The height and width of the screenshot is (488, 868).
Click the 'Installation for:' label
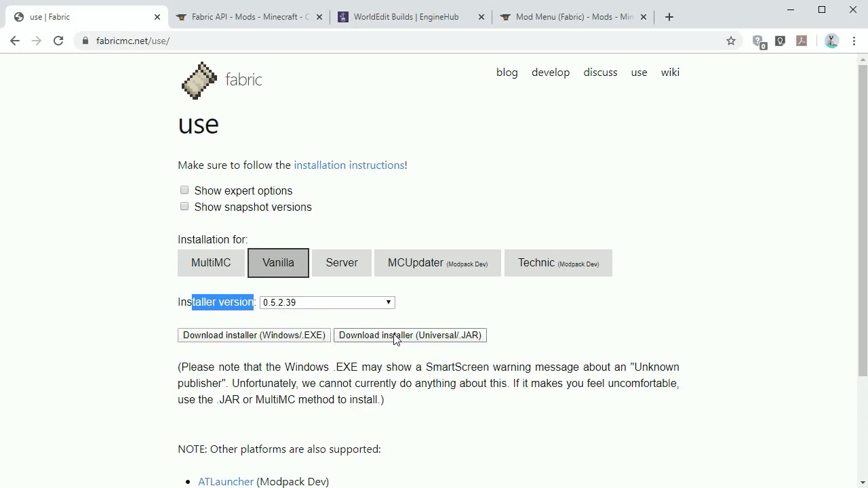tap(213, 240)
